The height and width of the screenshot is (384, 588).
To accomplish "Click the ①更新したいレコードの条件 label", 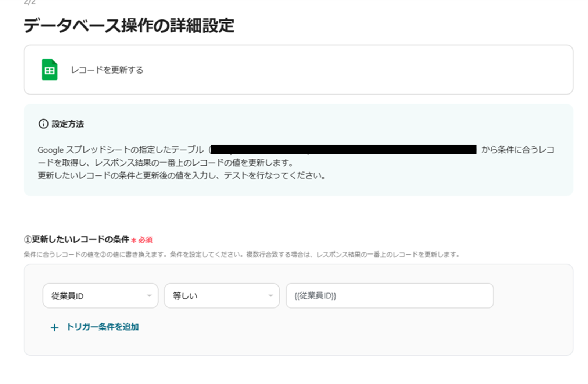I will pyautogui.click(x=76, y=239).
